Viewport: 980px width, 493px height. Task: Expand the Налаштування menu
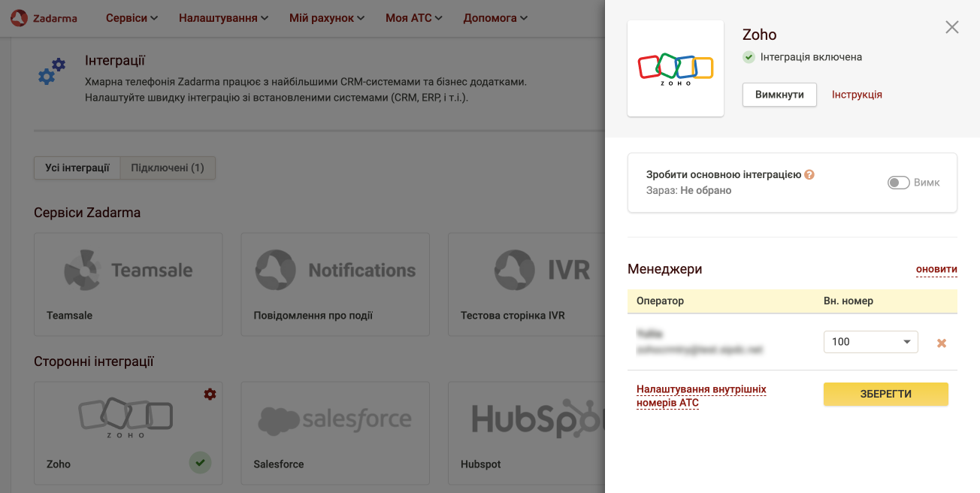(223, 18)
